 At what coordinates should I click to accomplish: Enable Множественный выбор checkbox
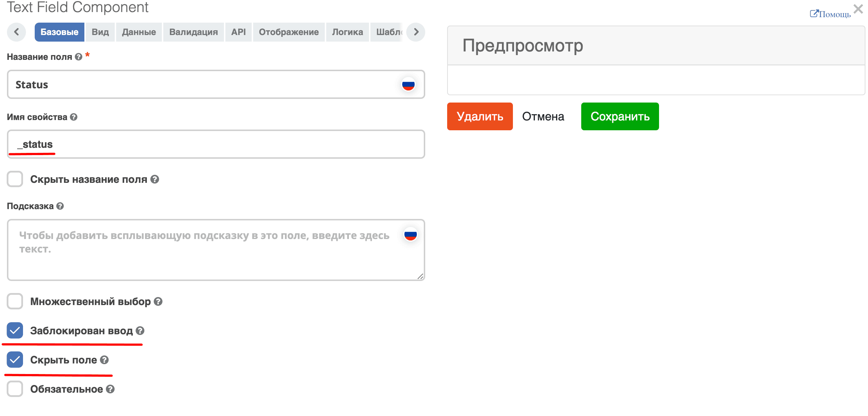pyautogui.click(x=15, y=301)
